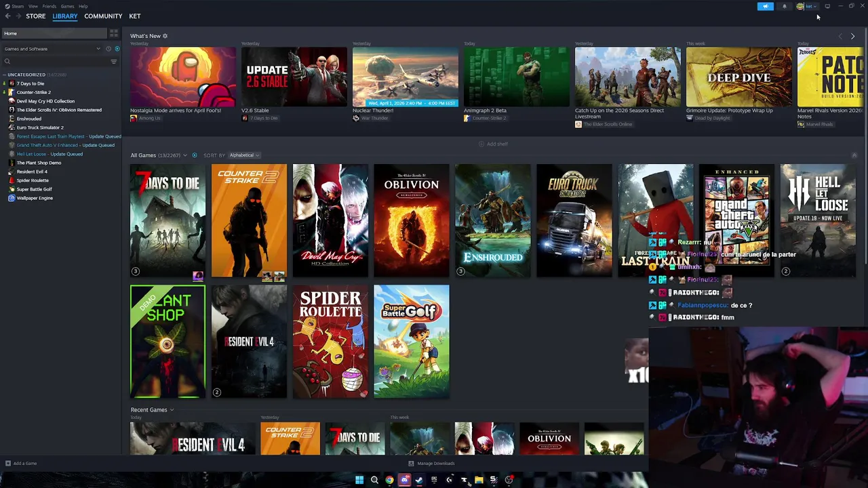Open the Devil May Cry HD cover
This screenshot has width=868, height=488.
point(330,220)
